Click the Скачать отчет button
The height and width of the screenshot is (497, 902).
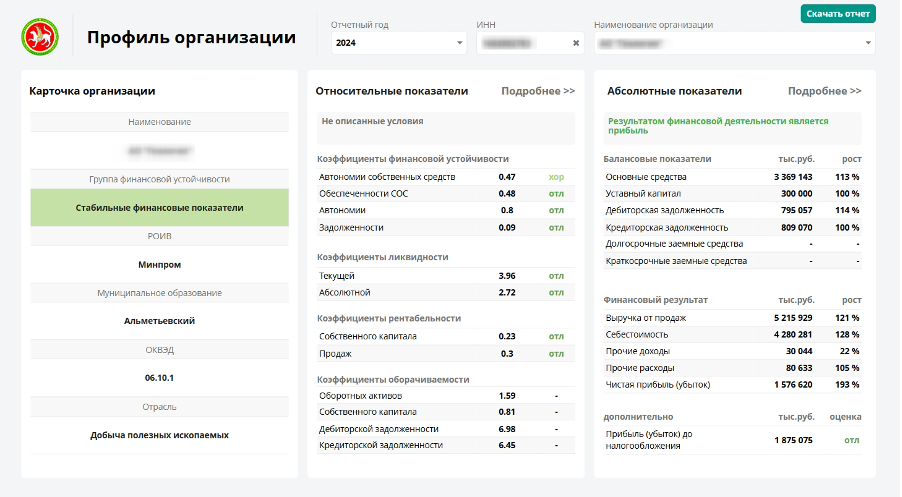click(x=838, y=14)
